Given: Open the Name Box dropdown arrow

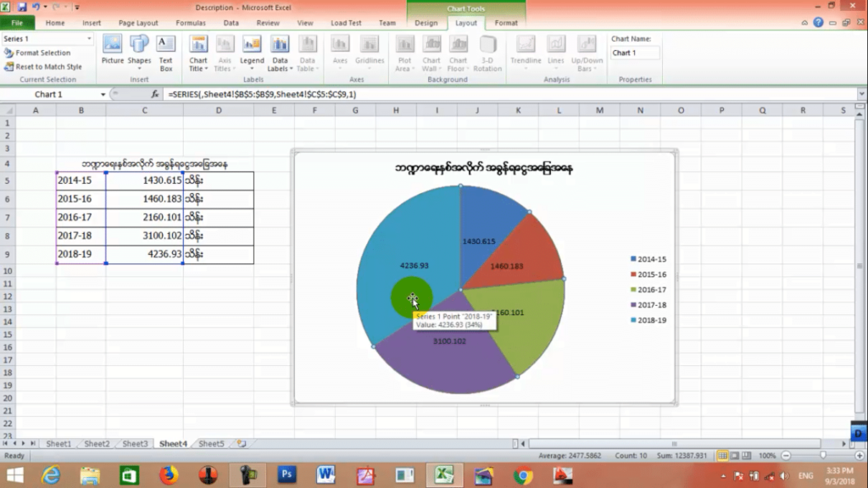Looking at the screenshot, I should pyautogui.click(x=103, y=95).
